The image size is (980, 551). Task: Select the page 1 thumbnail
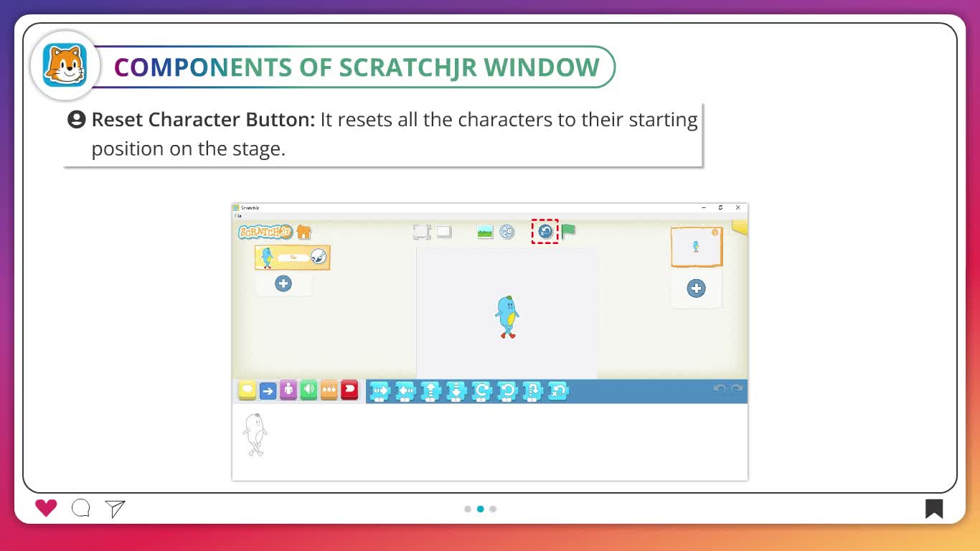697,247
